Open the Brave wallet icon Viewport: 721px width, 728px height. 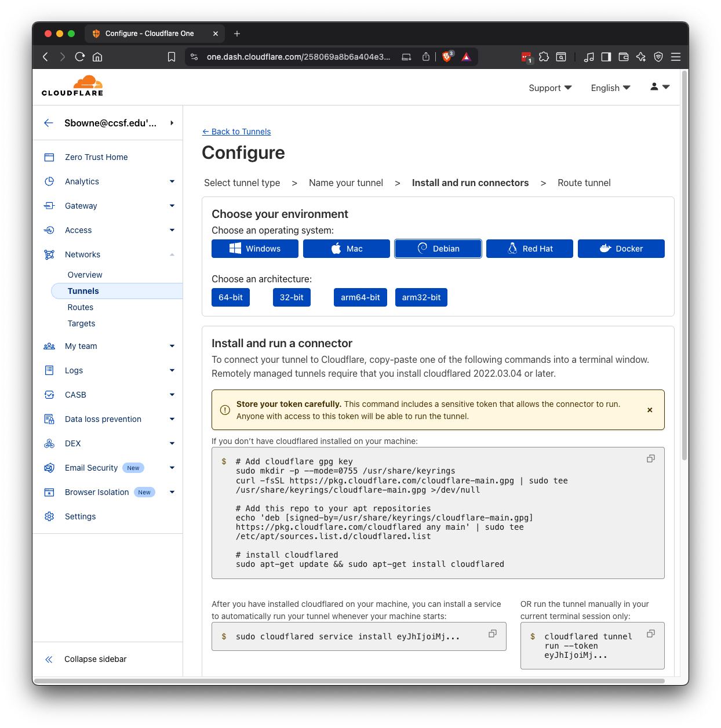(x=624, y=57)
